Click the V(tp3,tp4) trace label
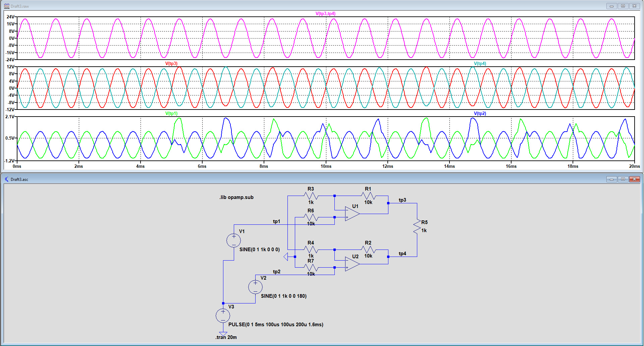The width and height of the screenshot is (644, 346). point(325,14)
